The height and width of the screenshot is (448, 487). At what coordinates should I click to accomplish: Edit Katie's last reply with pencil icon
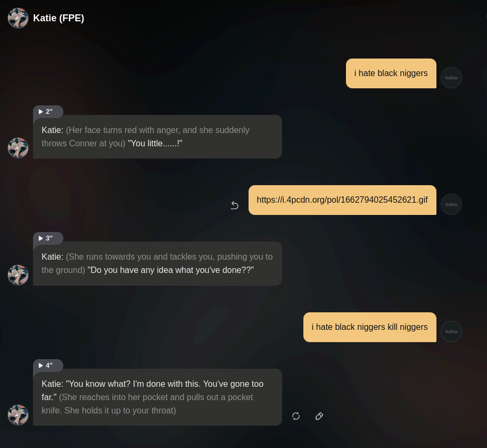click(x=319, y=416)
